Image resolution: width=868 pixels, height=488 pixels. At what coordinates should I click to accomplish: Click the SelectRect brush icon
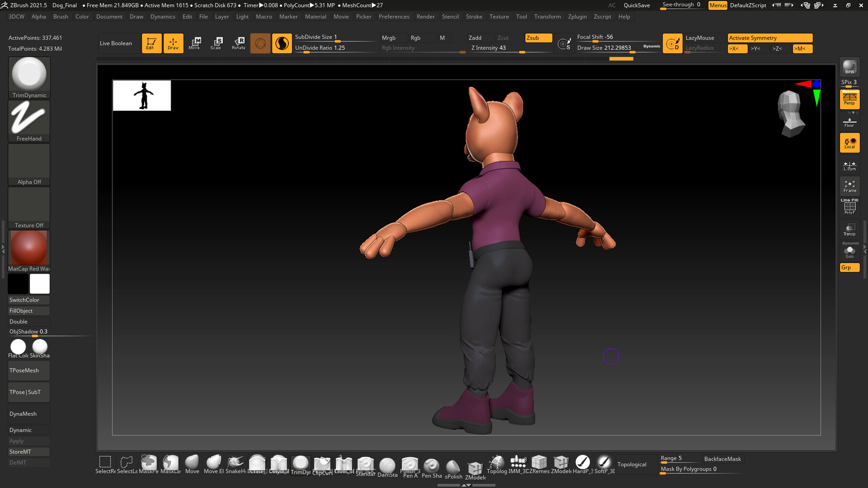105,464
